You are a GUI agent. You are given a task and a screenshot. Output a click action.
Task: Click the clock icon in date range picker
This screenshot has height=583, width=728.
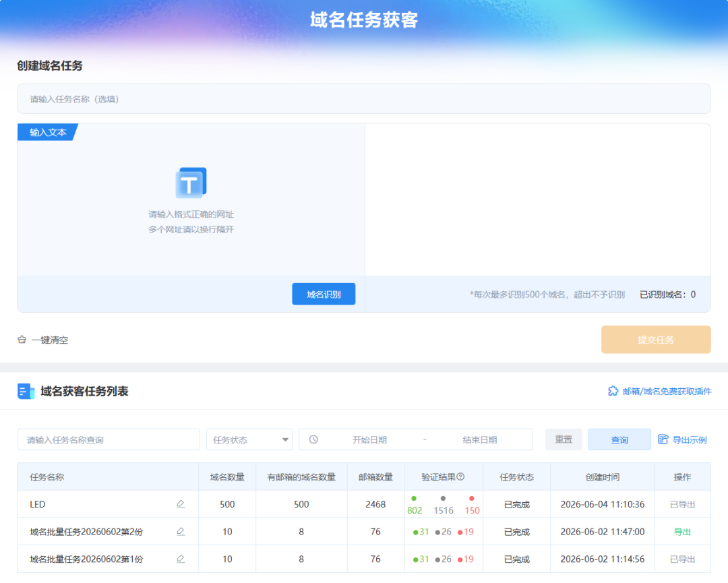coord(313,439)
